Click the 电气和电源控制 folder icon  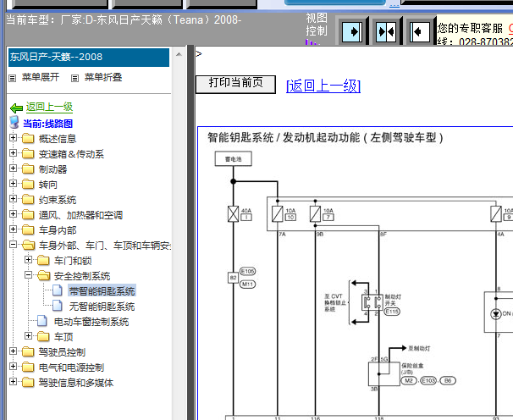click(x=28, y=367)
